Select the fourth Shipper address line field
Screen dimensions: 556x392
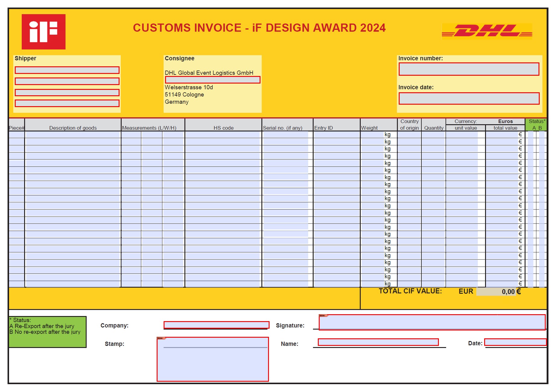(67, 103)
